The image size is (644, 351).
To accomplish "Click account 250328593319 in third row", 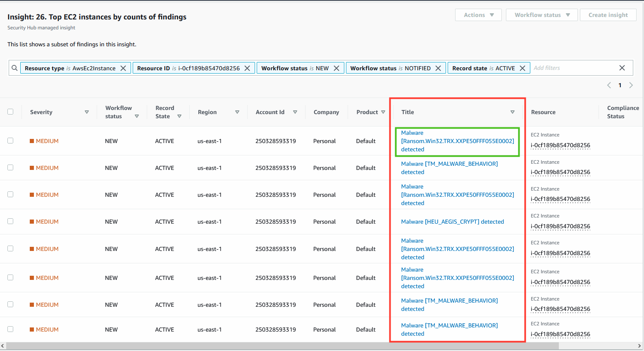I will (276, 195).
